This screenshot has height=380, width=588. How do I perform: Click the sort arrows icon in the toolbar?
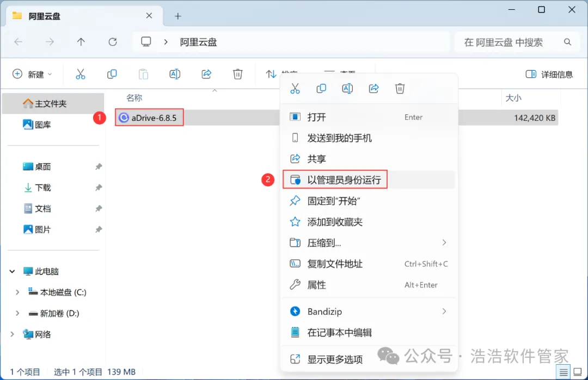pyautogui.click(x=271, y=74)
